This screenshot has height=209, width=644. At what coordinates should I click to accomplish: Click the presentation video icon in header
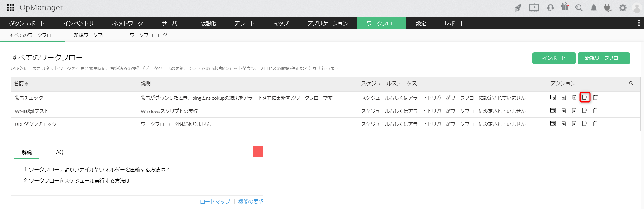[x=534, y=8]
